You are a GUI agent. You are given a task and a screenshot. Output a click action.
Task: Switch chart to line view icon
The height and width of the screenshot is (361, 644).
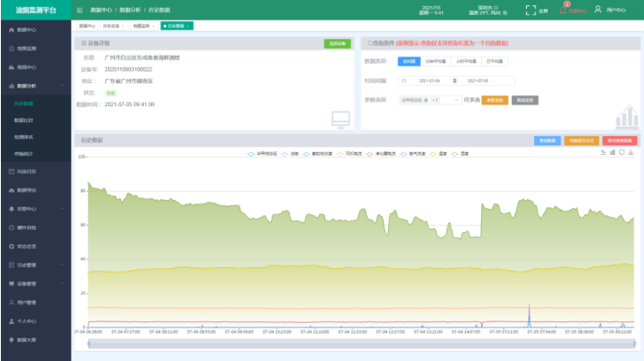click(x=602, y=152)
